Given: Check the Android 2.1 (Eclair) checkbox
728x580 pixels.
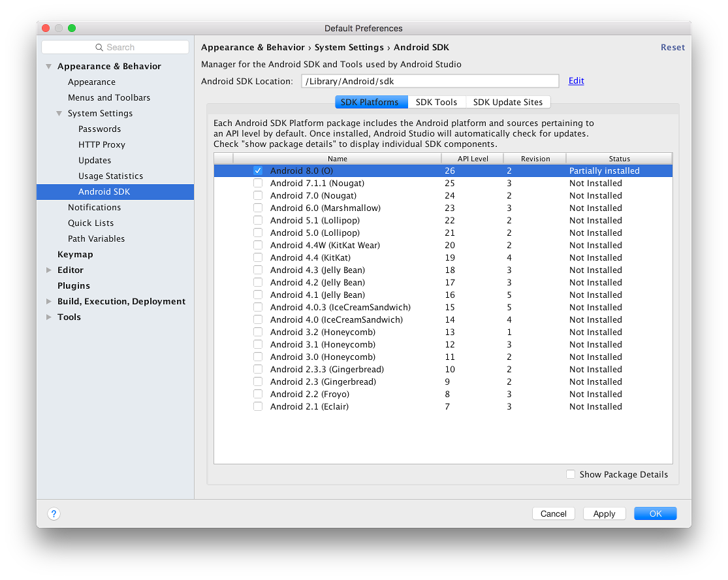Looking at the screenshot, I should click(x=258, y=406).
